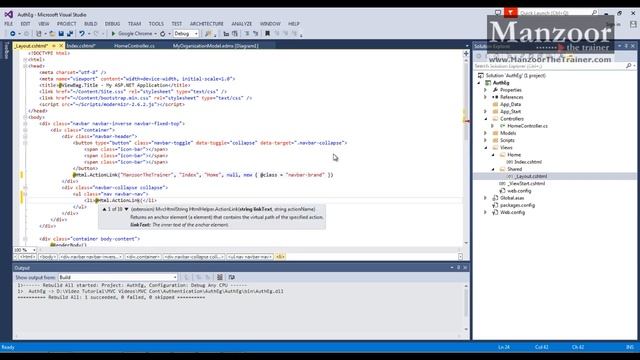Click the <ul.nav.navbar-nav> breadcrumb tag
The height and width of the screenshot is (360, 640).
(250, 257)
